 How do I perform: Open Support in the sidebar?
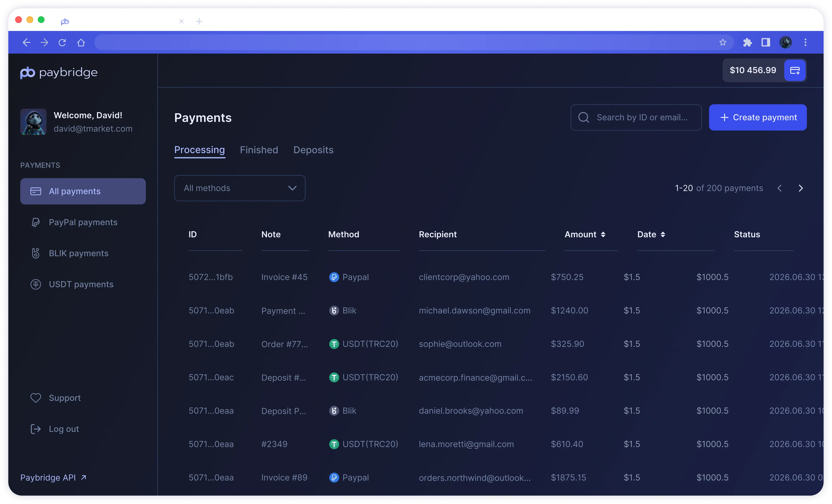coord(56,398)
